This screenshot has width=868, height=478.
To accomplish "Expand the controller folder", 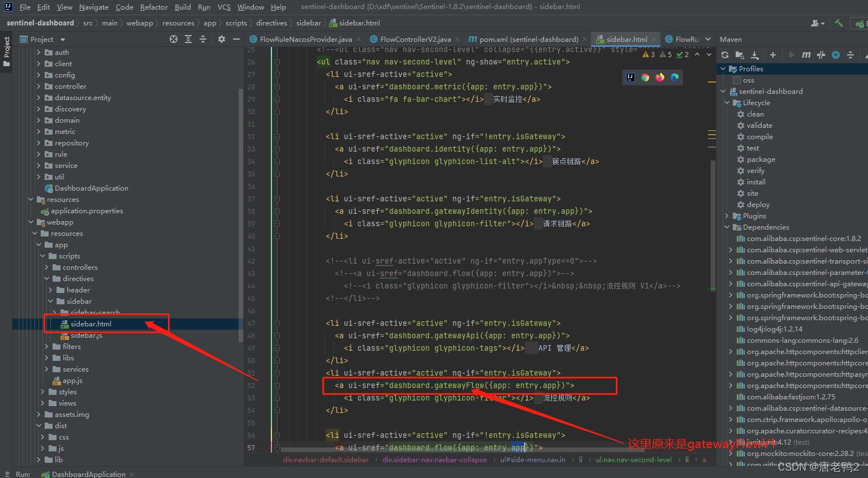I will pos(38,86).
